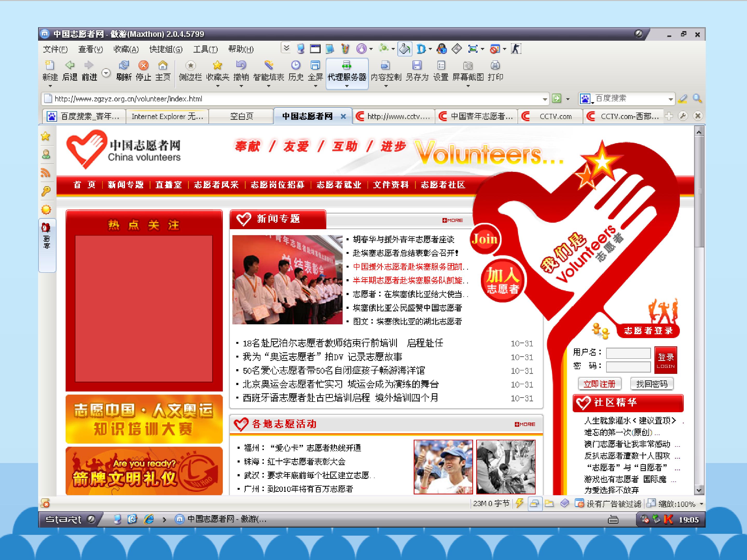Screen dimensions: 747x560
Task: Expand the address bar history dropdown
Action: point(545,99)
